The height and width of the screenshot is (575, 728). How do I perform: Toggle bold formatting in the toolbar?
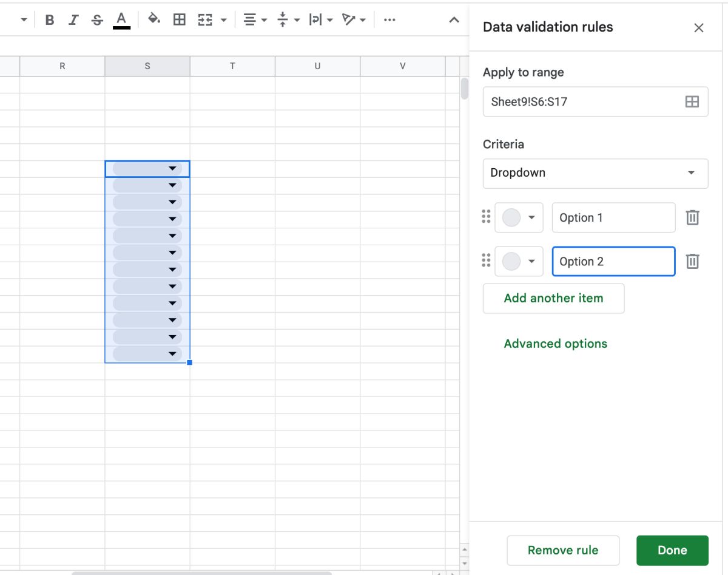pos(50,20)
